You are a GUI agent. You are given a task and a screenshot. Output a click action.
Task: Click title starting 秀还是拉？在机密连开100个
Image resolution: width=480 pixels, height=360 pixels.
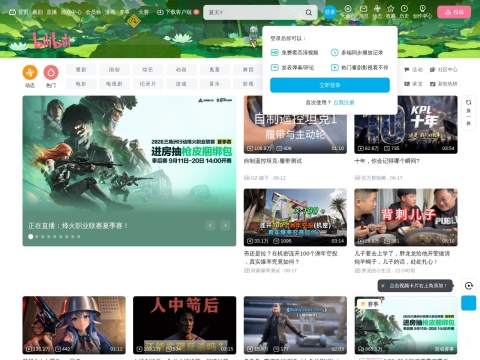(x=290, y=258)
